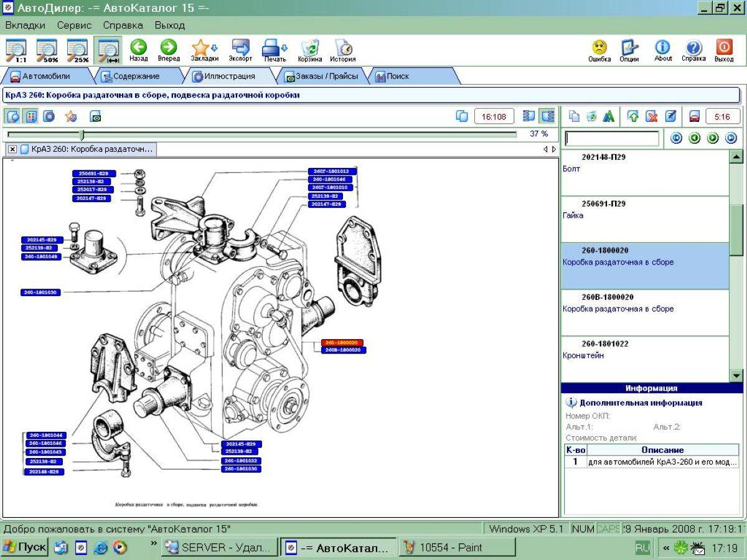Toggle parts list right layout
Viewport: 747px width, 560px height.
point(547,116)
